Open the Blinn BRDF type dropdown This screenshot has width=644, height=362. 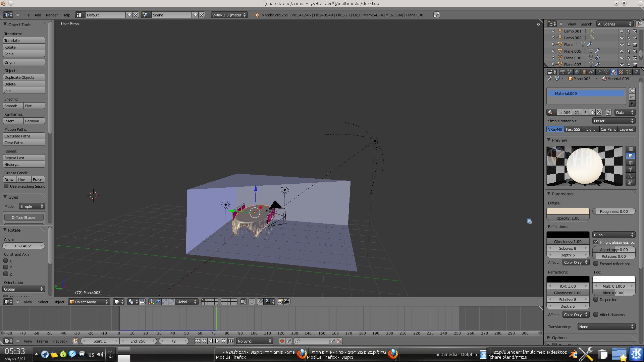click(613, 235)
